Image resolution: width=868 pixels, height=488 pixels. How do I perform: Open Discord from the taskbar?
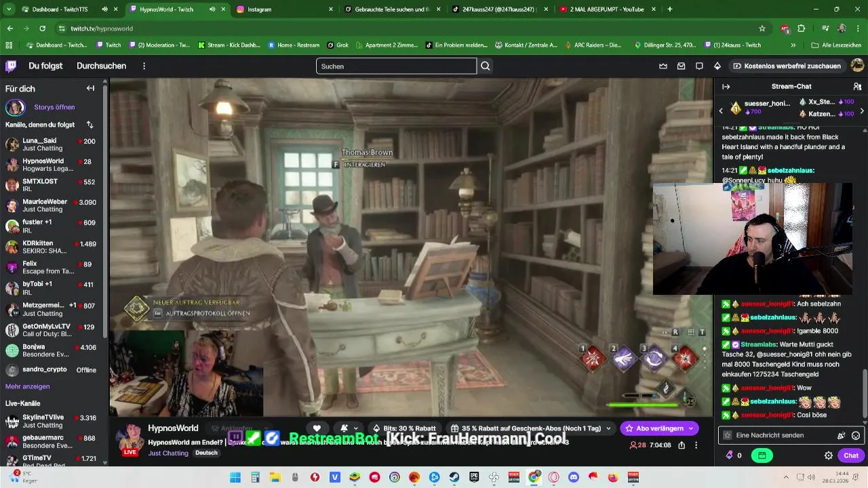click(x=574, y=477)
